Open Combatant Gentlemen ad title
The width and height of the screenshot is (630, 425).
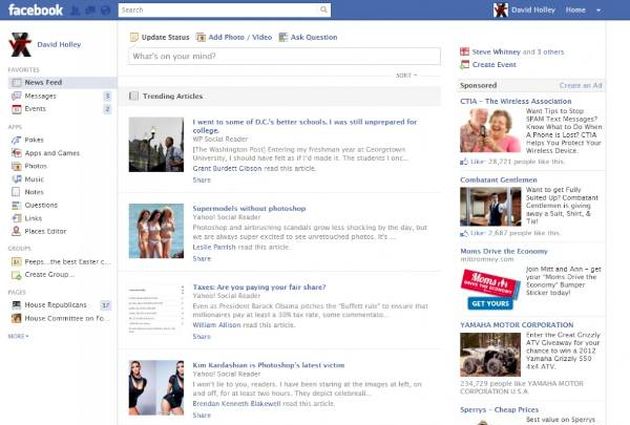pos(499,180)
